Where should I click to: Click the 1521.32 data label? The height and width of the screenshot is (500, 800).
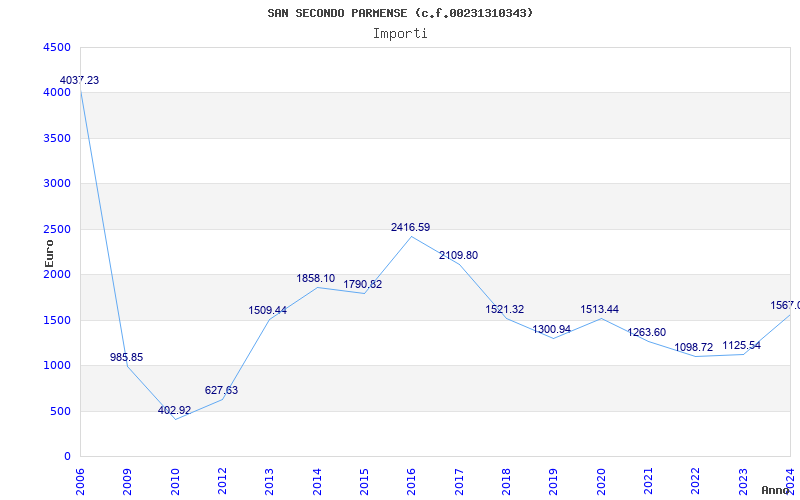click(505, 309)
